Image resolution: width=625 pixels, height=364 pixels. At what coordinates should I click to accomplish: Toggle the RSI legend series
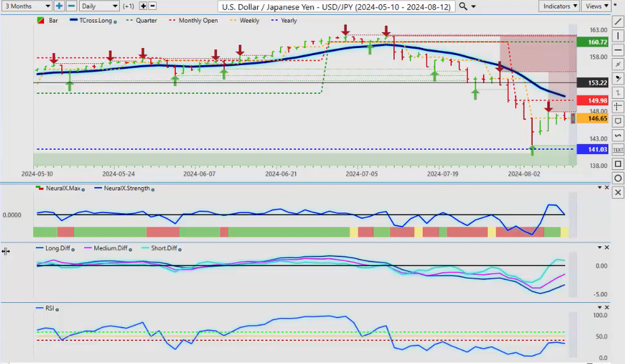pos(48,308)
